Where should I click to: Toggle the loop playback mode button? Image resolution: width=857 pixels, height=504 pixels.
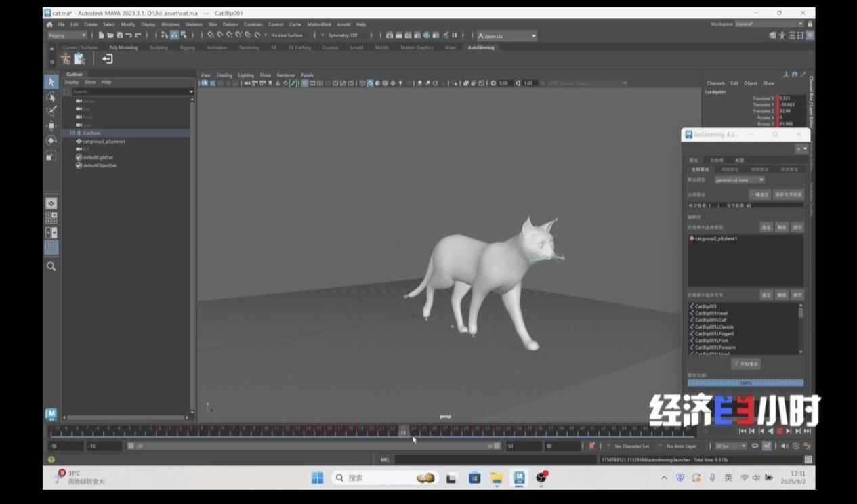click(755, 446)
